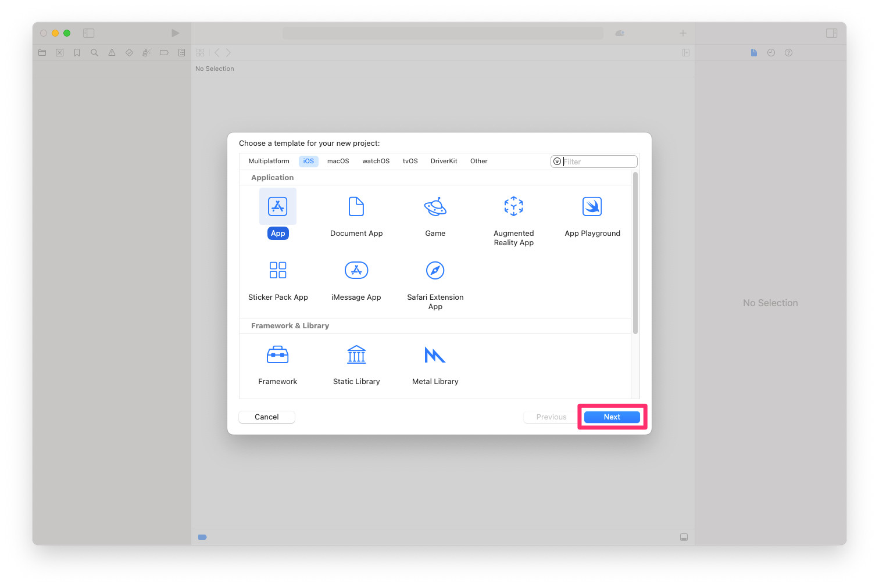The width and height of the screenshot is (879, 588).
Task: Switch to the Multiplatform tab
Action: (x=269, y=161)
